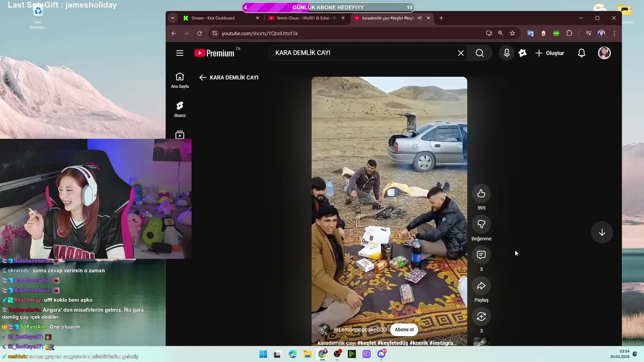
Task: Subscribe with the Abone ol button
Action: click(404, 330)
